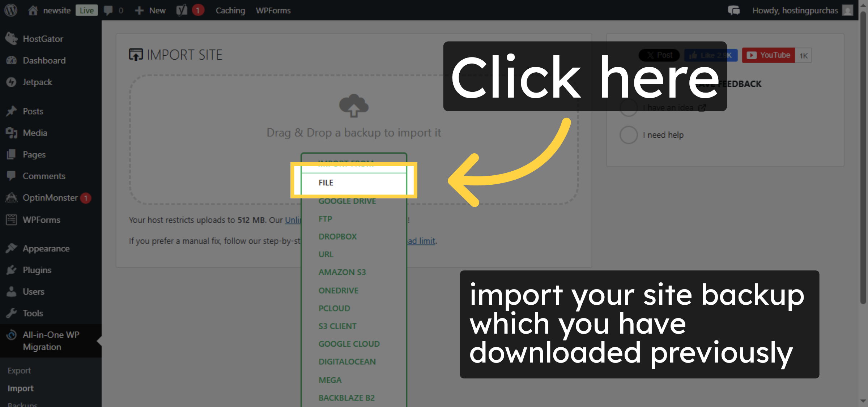Select the WPForms sidebar icon
The height and width of the screenshot is (407, 868).
click(x=11, y=219)
